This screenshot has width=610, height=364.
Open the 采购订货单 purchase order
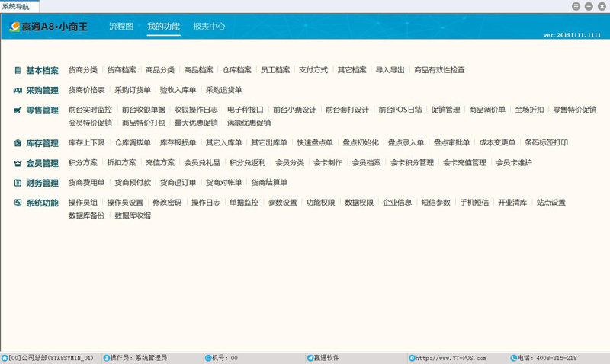click(132, 90)
